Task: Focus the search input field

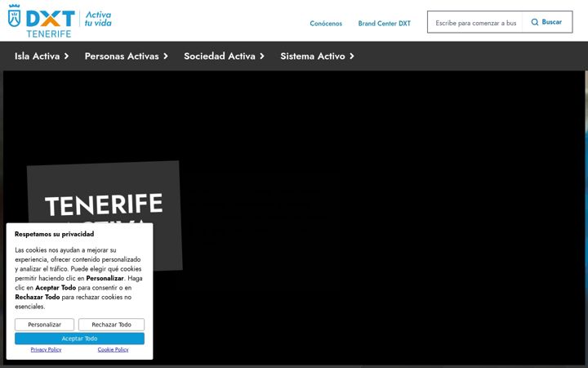Action: pos(475,23)
